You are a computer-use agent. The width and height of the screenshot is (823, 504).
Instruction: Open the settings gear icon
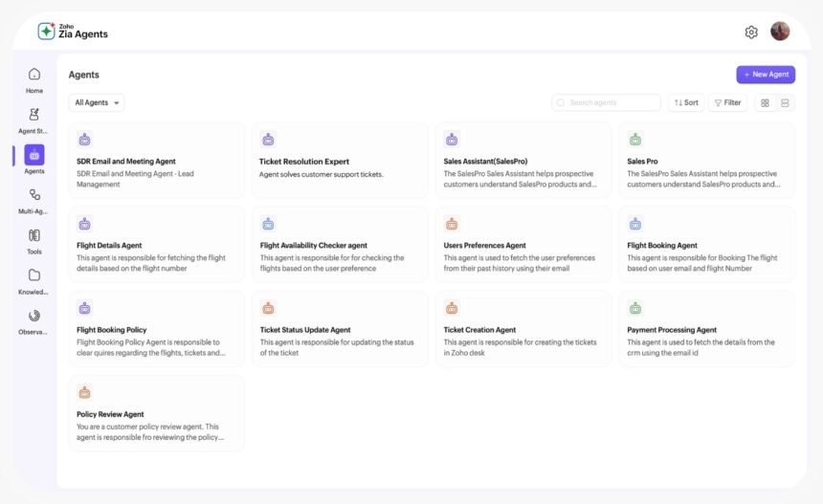[x=751, y=32]
